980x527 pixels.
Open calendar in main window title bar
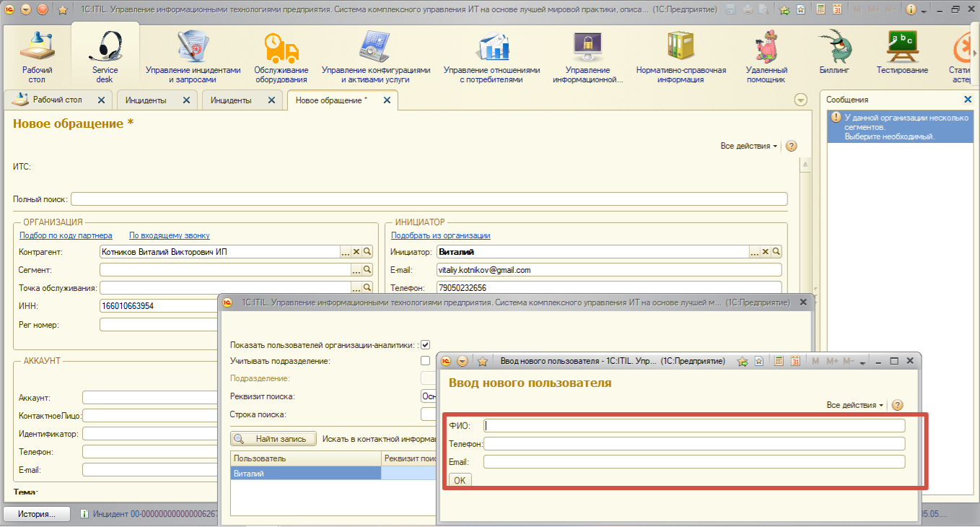tap(837, 9)
